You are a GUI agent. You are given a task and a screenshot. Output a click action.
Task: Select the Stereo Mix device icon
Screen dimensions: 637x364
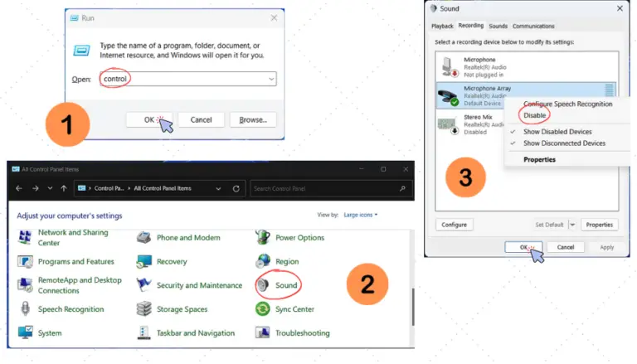pos(449,125)
